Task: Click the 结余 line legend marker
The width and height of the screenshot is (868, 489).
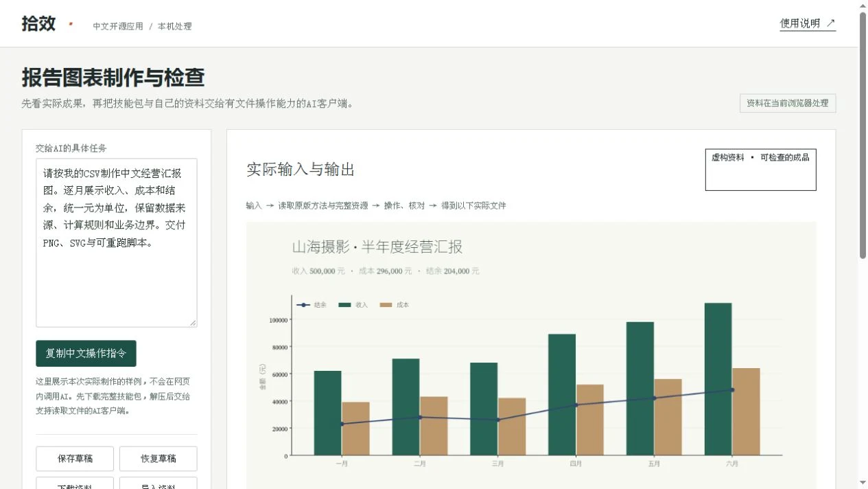Action: pyautogui.click(x=304, y=305)
